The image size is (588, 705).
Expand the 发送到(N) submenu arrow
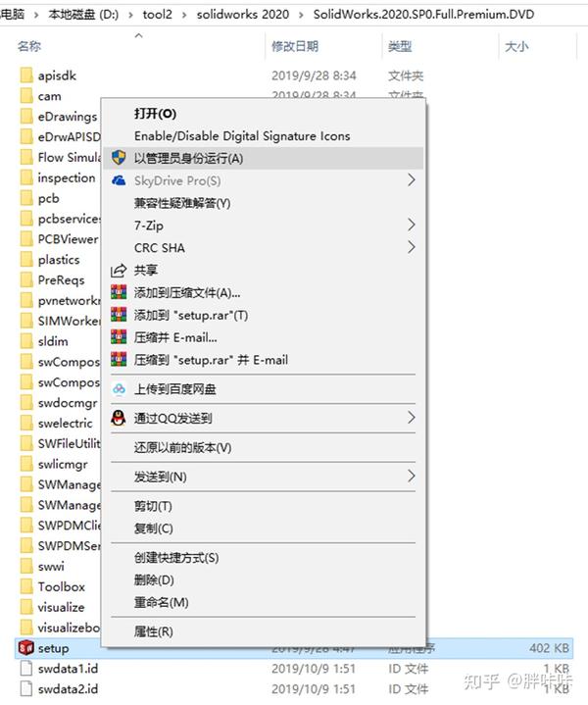click(411, 477)
